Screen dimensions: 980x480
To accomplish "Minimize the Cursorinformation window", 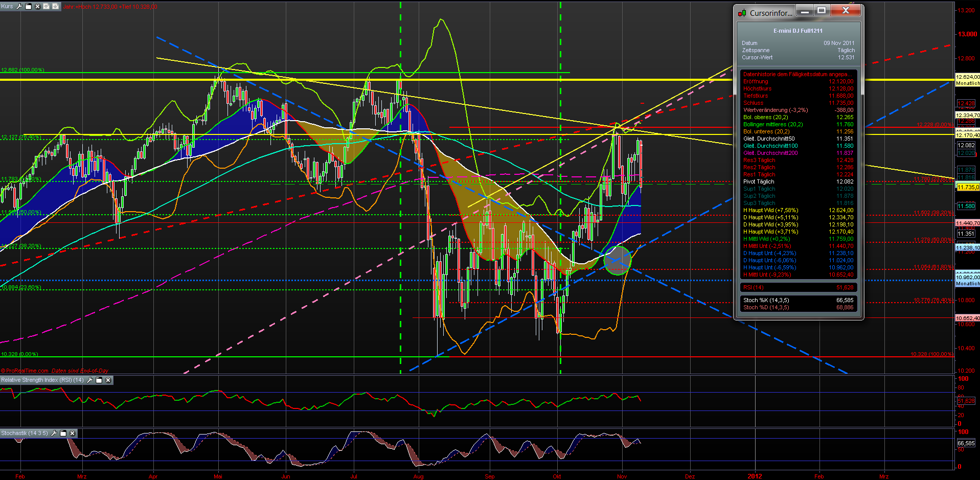I will pos(804,10).
